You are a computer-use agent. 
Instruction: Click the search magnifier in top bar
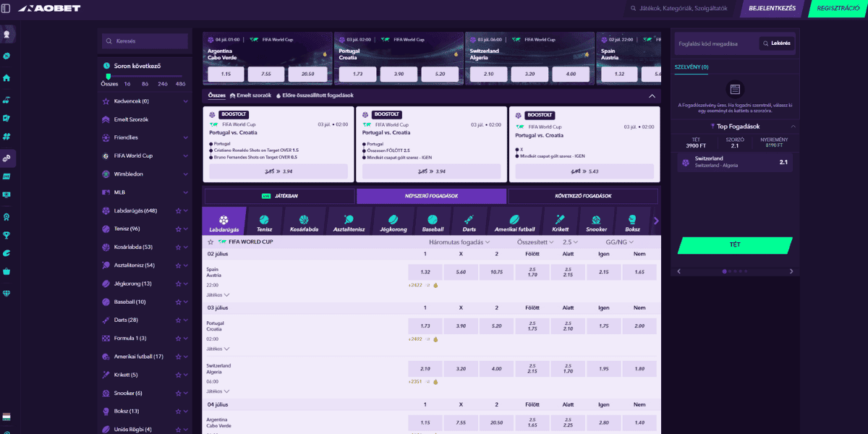click(634, 9)
